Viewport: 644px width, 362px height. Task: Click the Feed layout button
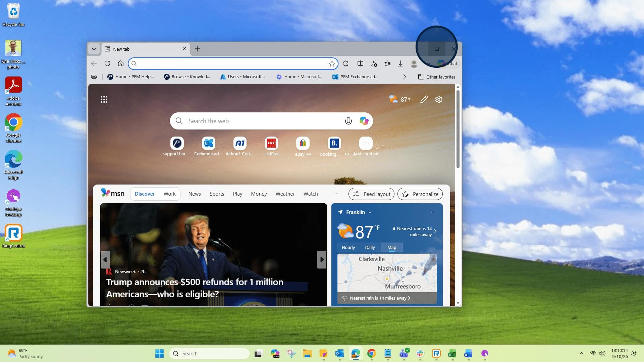[371, 194]
